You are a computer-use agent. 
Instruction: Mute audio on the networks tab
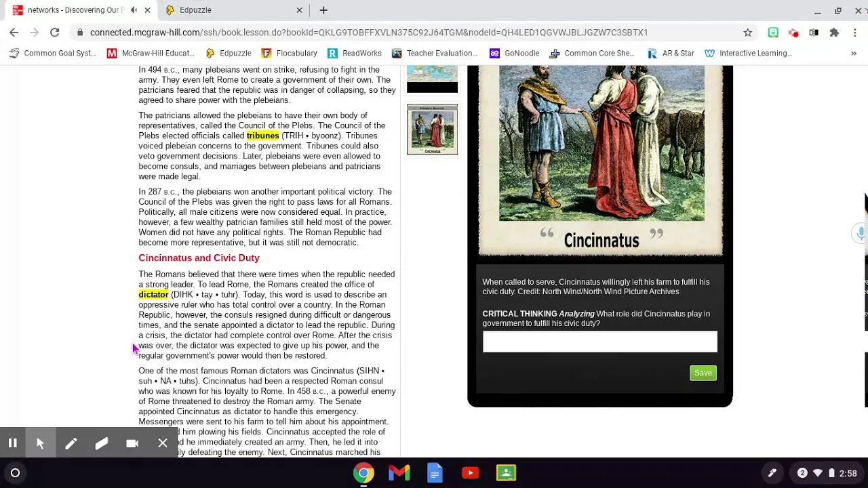point(134,10)
